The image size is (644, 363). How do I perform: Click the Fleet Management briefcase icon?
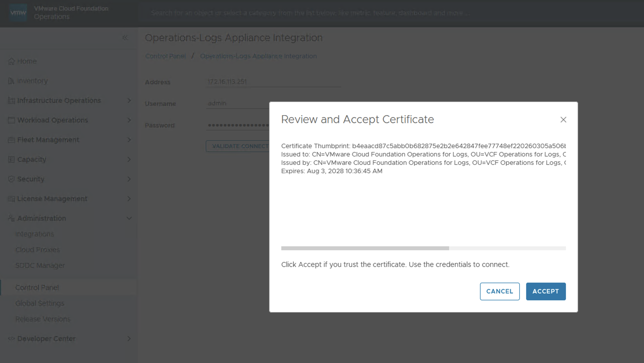(x=11, y=140)
